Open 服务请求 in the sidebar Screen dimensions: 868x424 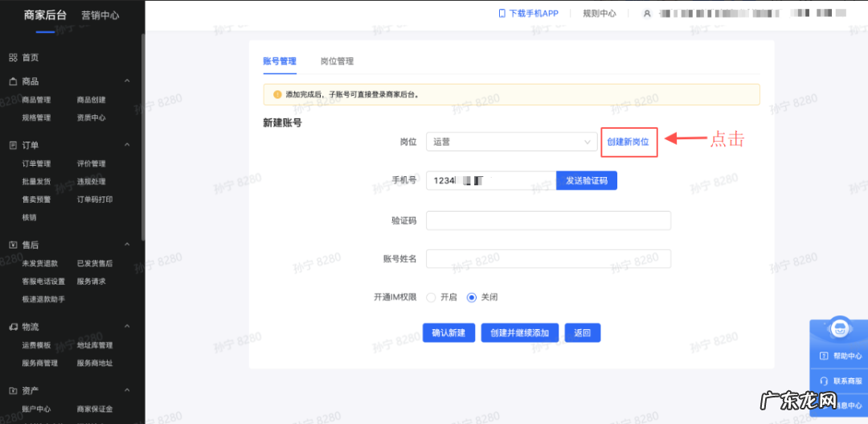[92, 282]
